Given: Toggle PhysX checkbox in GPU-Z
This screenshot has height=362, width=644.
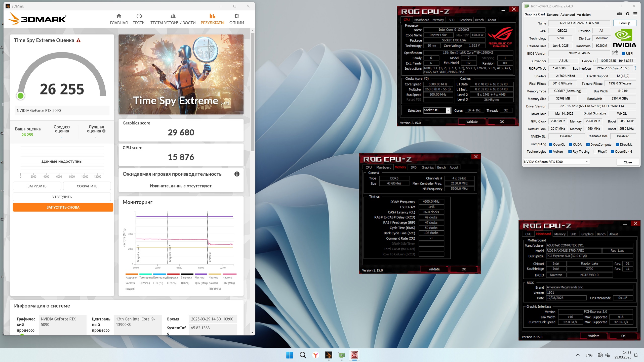Looking at the screenshot, I should click(x=595, y=151).
